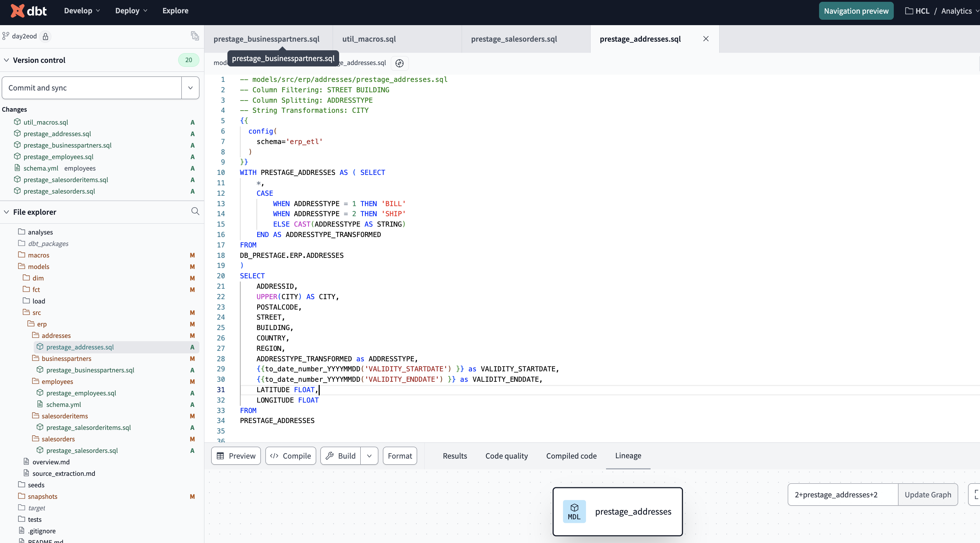980x543 pixels.
Task: Click the document icon for .gitignore
Action: pos(22,530)
